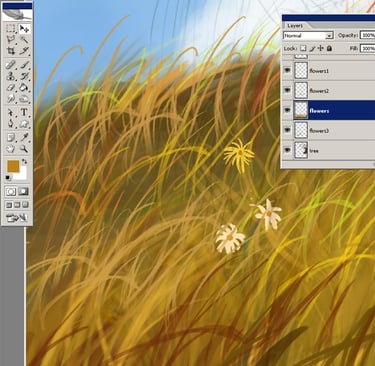Select the Eraser tool

click(11, 88)
